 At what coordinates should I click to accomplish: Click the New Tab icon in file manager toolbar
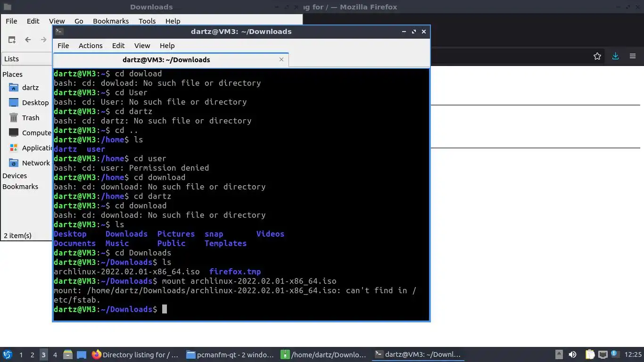12,40
